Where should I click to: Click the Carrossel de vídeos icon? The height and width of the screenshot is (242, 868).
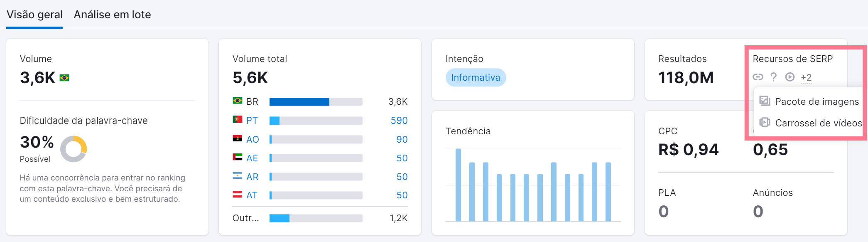[x=765, y=122]
